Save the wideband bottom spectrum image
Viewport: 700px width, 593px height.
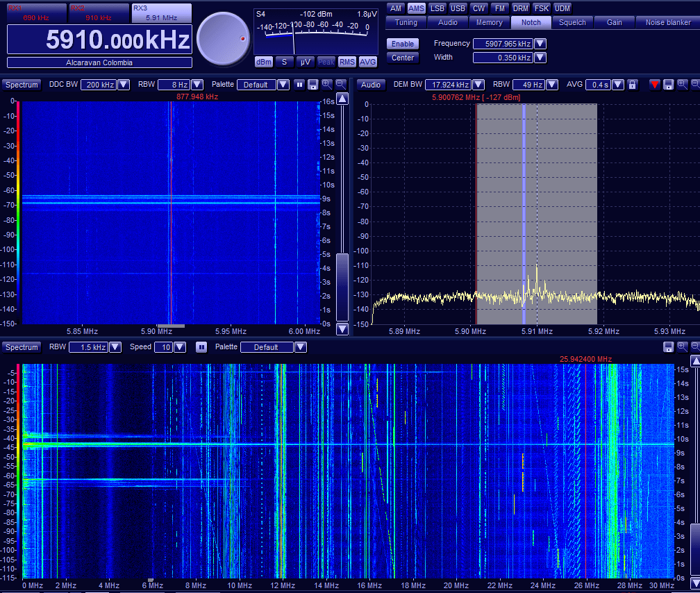coord(668,347)
